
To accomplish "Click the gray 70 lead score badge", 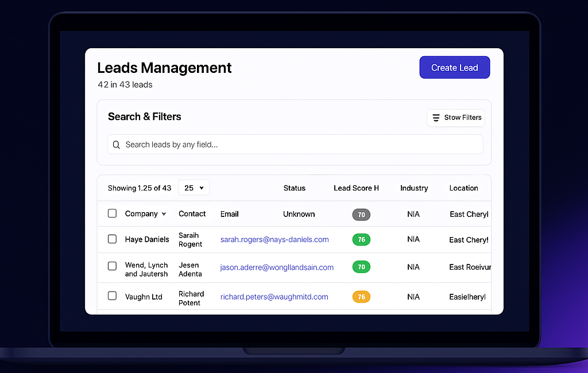I will (x=361, y=215).
